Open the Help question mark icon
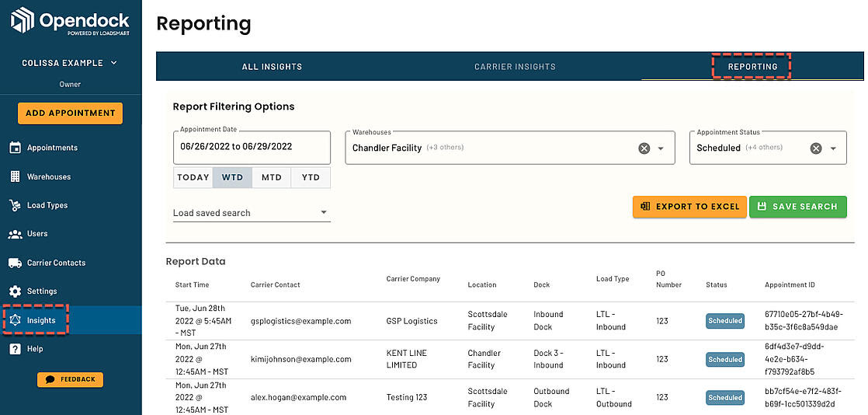 click(x=16, y=349)
